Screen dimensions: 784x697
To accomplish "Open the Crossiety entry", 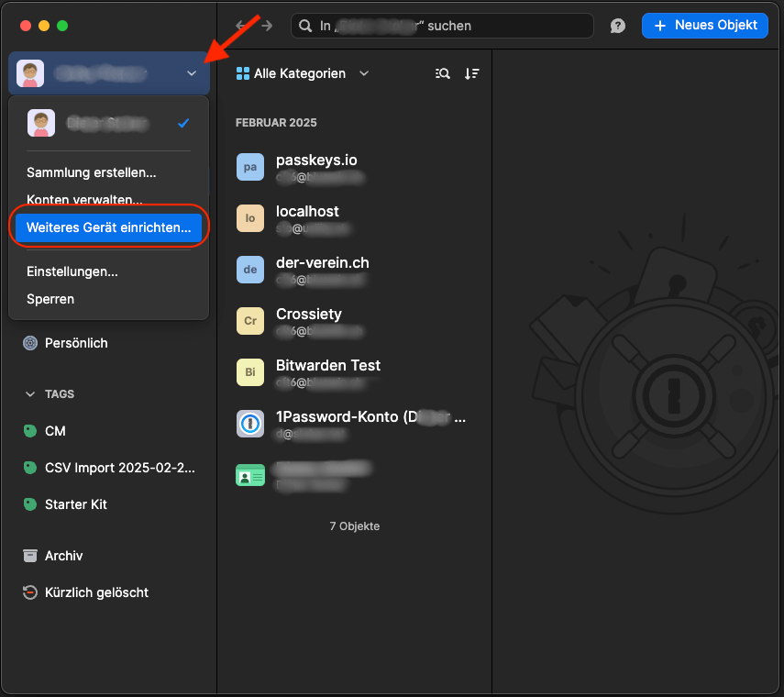I will (355, 321).
